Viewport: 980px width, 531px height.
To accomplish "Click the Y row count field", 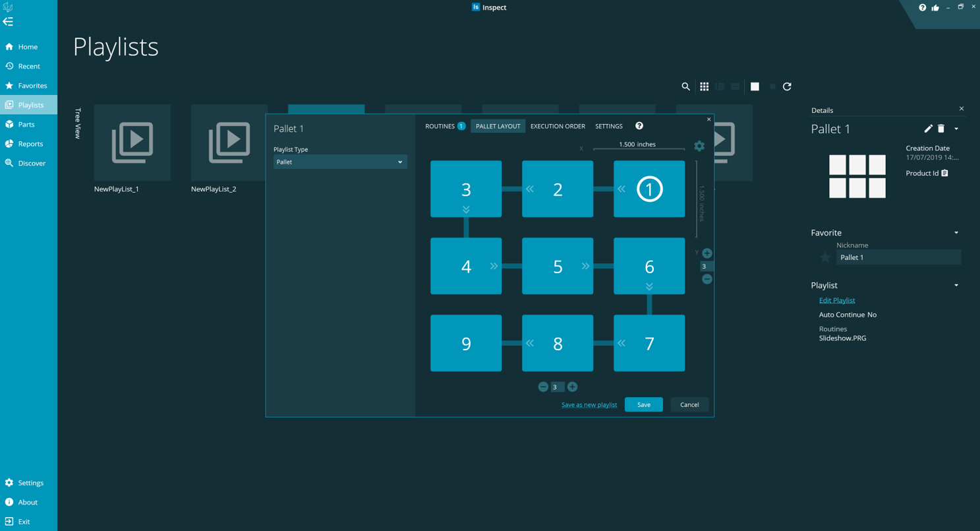I will (706, 266).
